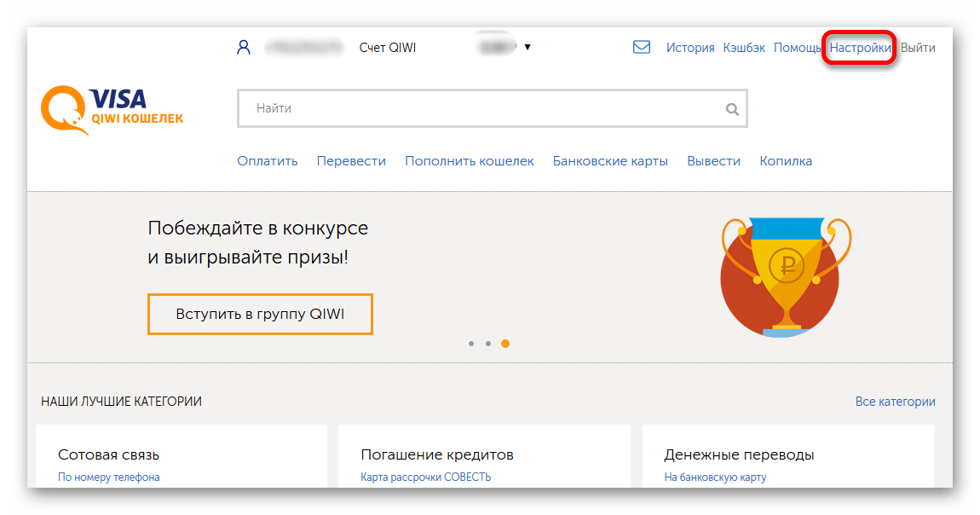The height and width of the screenshot is (515, 980).
Task: Select second banner carousel dot
Action: (488, 344)
